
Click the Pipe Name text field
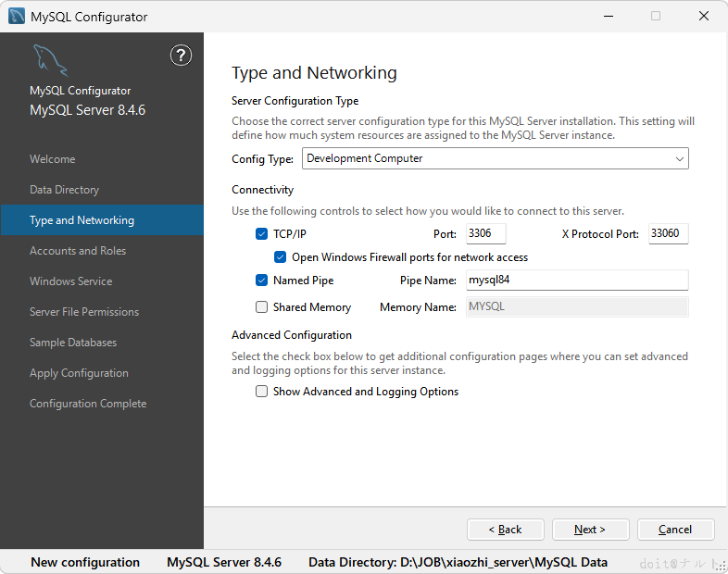point(576,281)
